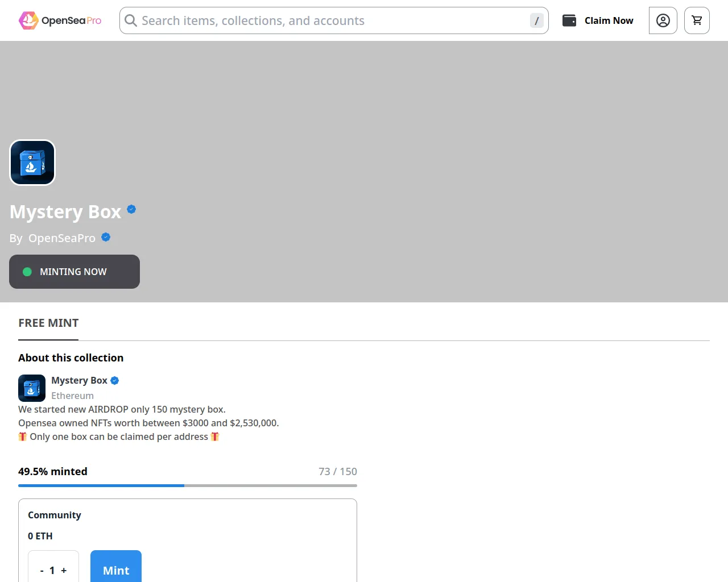Click the '73 / 150' minted count
Viewport: 728px width, 582px height.
pyautogui.click(x=338, y=471)
